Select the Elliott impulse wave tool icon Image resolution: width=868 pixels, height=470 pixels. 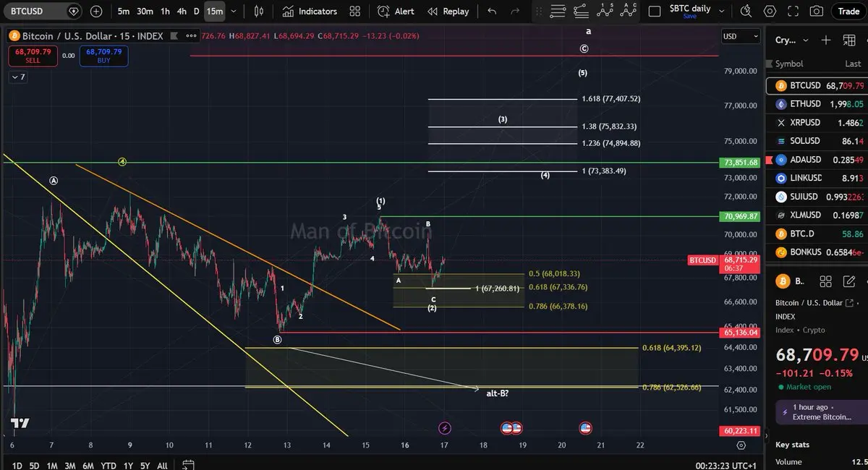tap(605, 12)
